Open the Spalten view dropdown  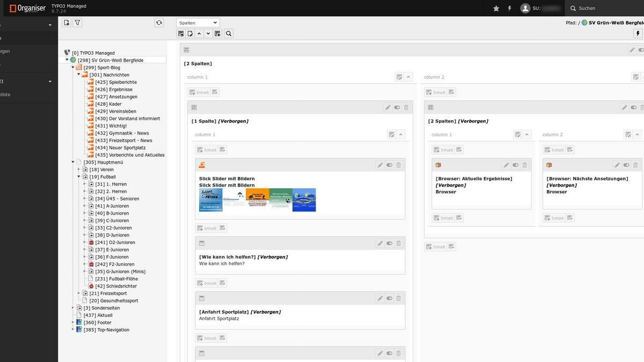click(198, 23)
